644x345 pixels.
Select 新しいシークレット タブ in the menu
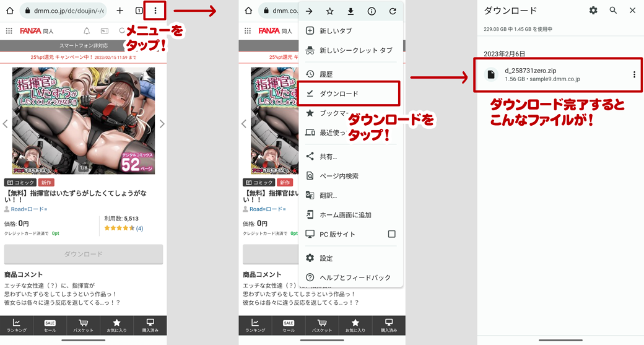[350, 50]
